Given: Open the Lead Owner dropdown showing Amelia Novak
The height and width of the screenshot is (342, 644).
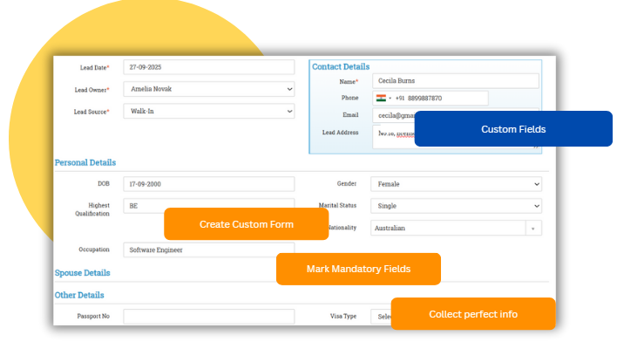Looking at the screenshot, I should (x=208, y=89).
